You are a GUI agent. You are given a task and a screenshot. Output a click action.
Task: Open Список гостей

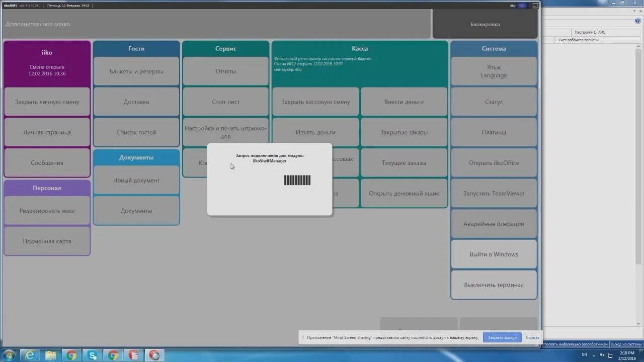(x=136, y=132)
